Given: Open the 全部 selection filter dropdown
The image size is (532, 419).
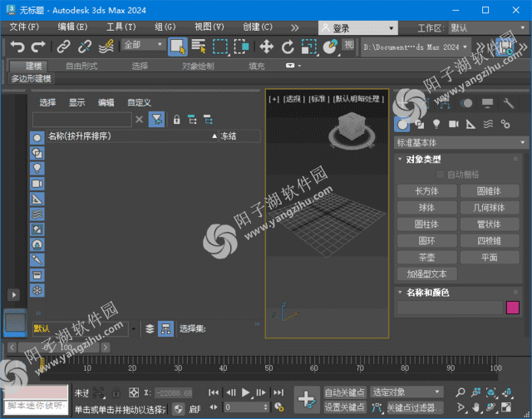Looking at the screenshot, I should coord(144,45).
